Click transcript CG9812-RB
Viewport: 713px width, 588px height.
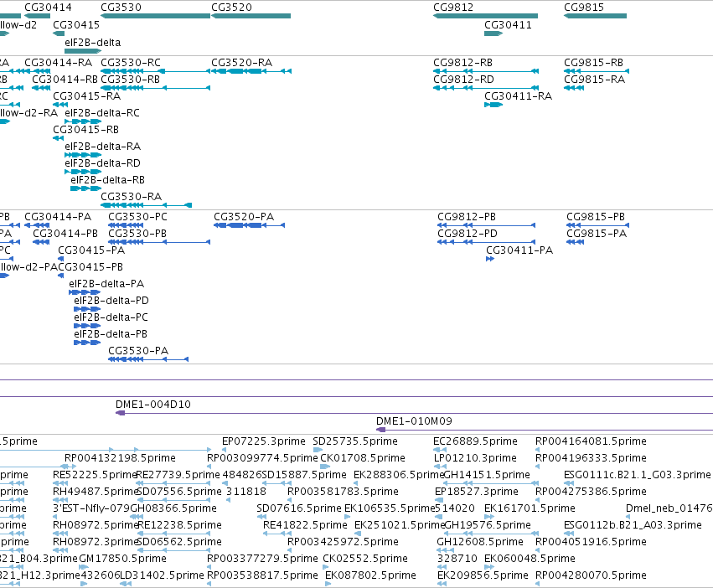[x=462, y=63]
